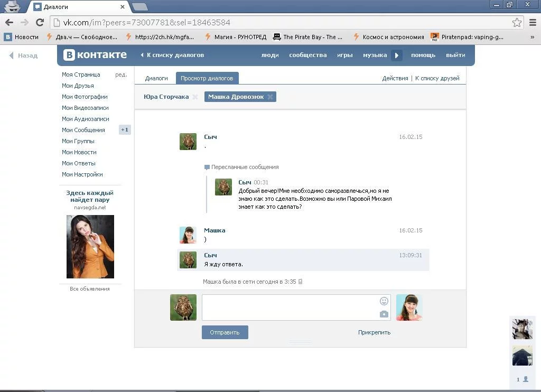Open Мои Новости in sidebar
Screen dimensions: 541x392
coord(79,152)
